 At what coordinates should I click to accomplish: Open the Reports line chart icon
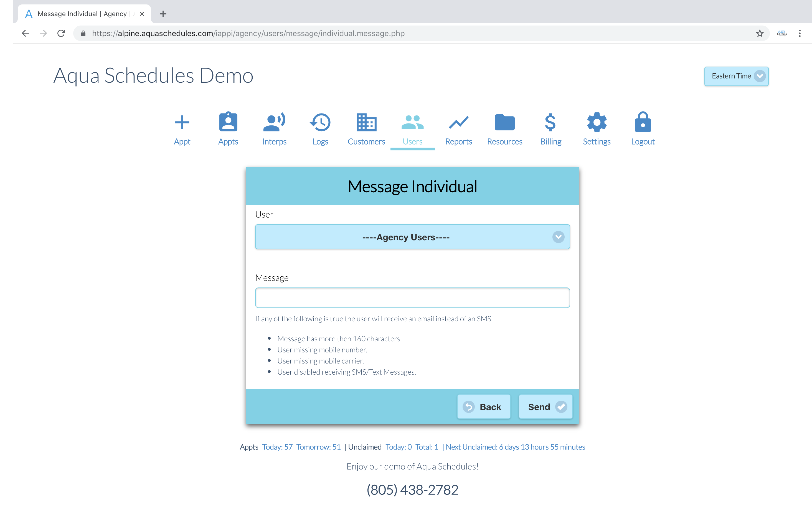pyautogui.click(x=459, y=122)
